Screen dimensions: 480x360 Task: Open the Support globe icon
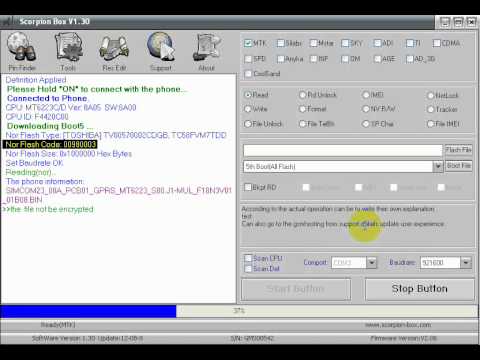point(161,51)
